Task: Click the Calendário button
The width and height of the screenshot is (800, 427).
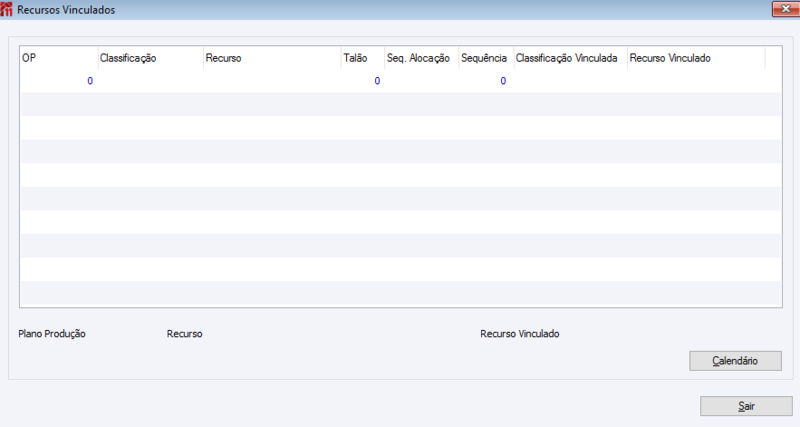Action: tap(735, 361)
